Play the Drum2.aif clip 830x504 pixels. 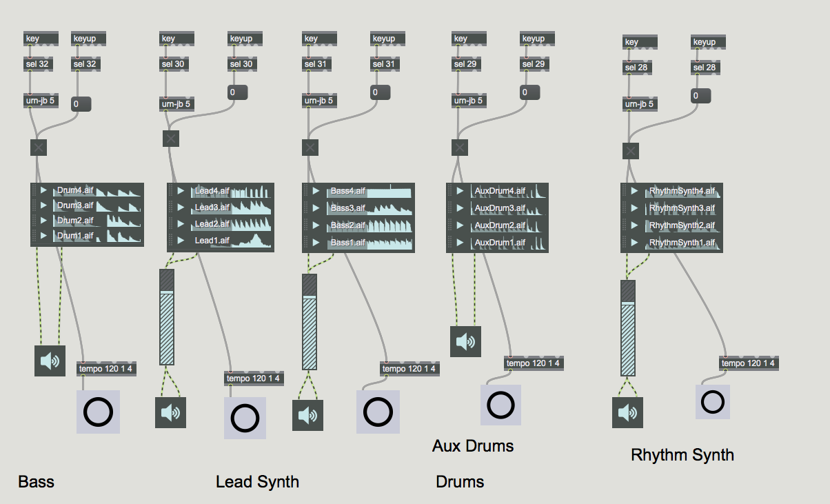43,221
